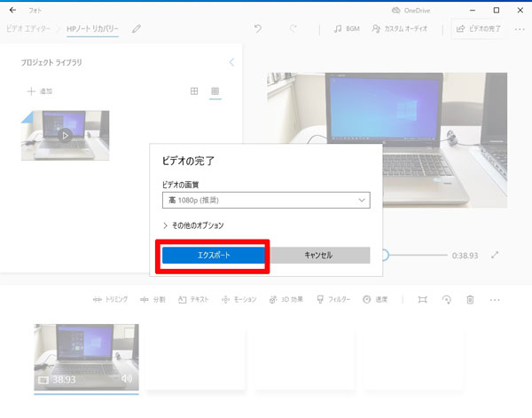Screen dimensions: 532x418
Task: Rotate the selected clip
Action: tap(447, 299)
